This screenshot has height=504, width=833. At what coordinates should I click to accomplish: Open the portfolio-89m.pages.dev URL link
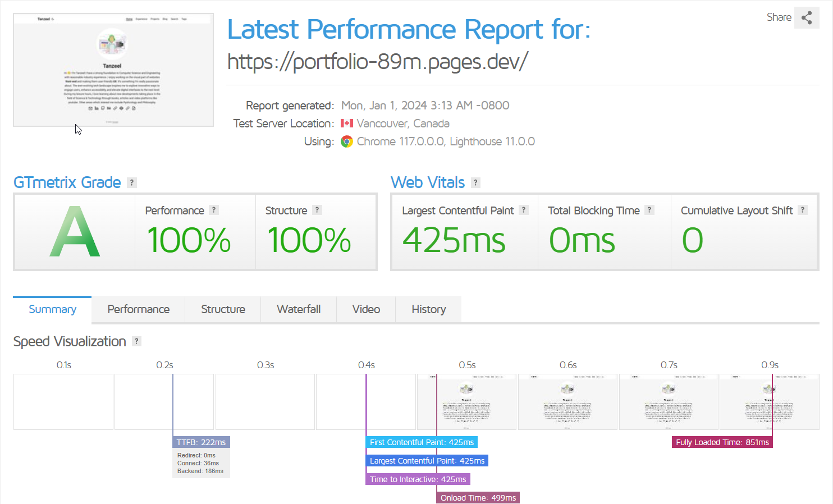click(377, 62)
